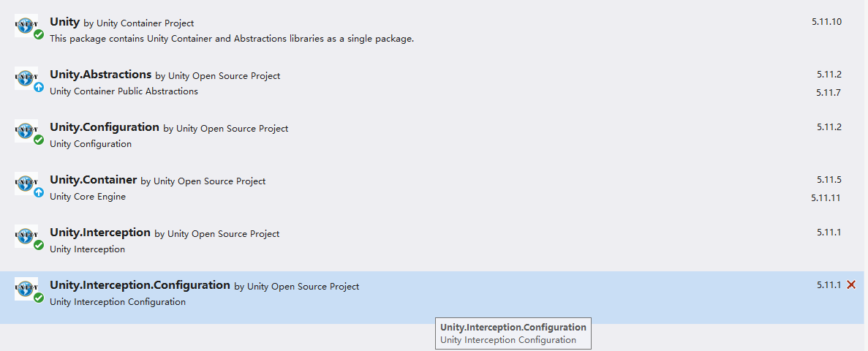Click Unity.Configuration green installed checkmark badge
868x351 pixels.
coord(39,140)
